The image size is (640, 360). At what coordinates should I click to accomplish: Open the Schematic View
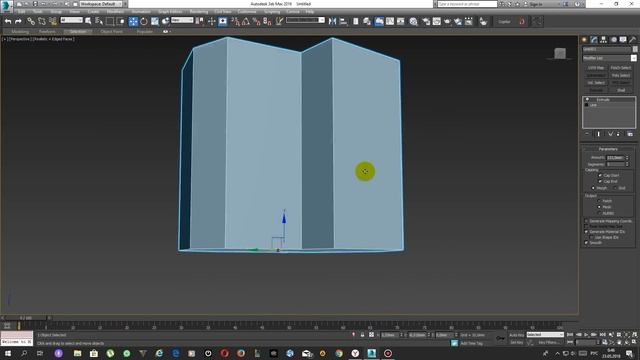pos(400,21)
